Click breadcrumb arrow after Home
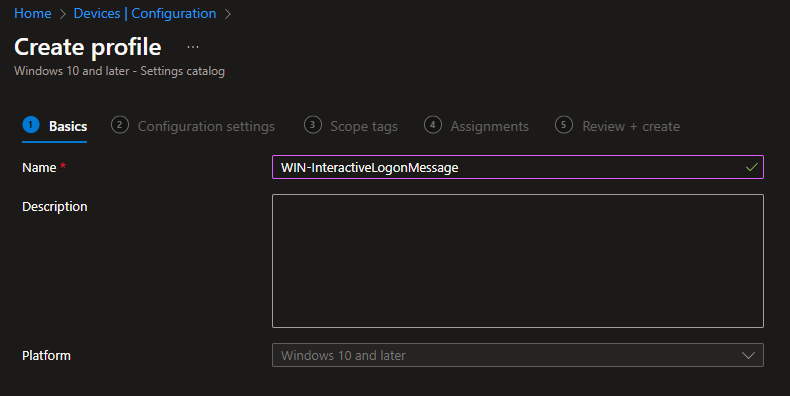790x396 pixels. click(63, 14)
